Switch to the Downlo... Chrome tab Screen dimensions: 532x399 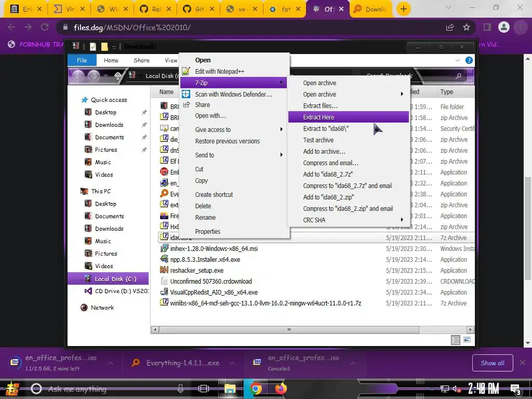(371, 9)
